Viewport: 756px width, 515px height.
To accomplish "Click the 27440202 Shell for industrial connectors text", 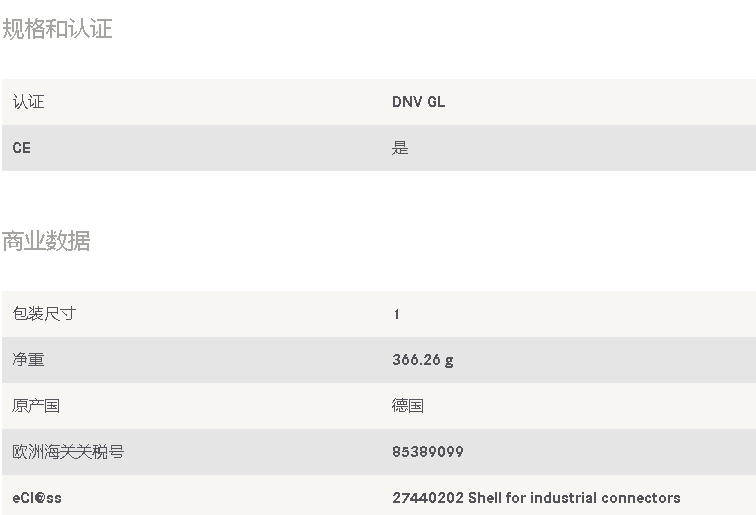I will tap(536, 498).
